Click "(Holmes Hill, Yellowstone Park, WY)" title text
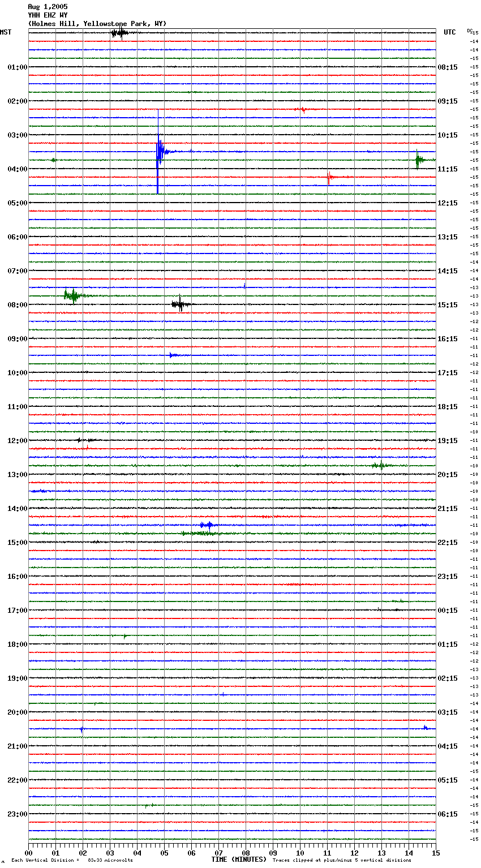This screenshot has height=868, width=481. (x=97, y=24)
